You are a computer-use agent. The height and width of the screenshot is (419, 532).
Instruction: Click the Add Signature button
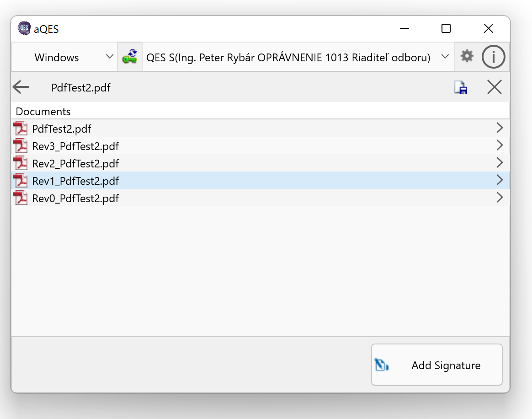click(436, 365)
